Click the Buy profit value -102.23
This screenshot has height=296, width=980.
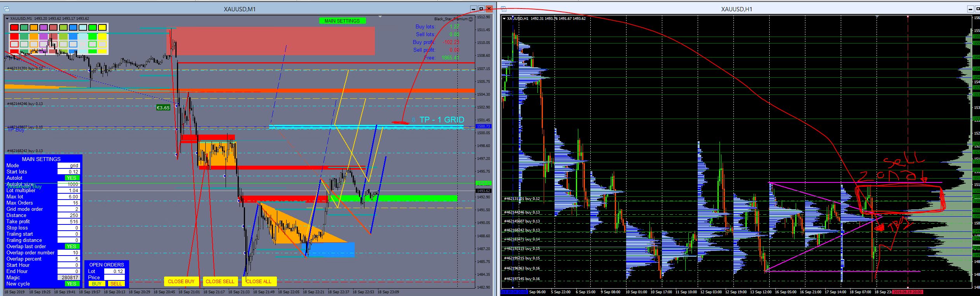(451, 42)
